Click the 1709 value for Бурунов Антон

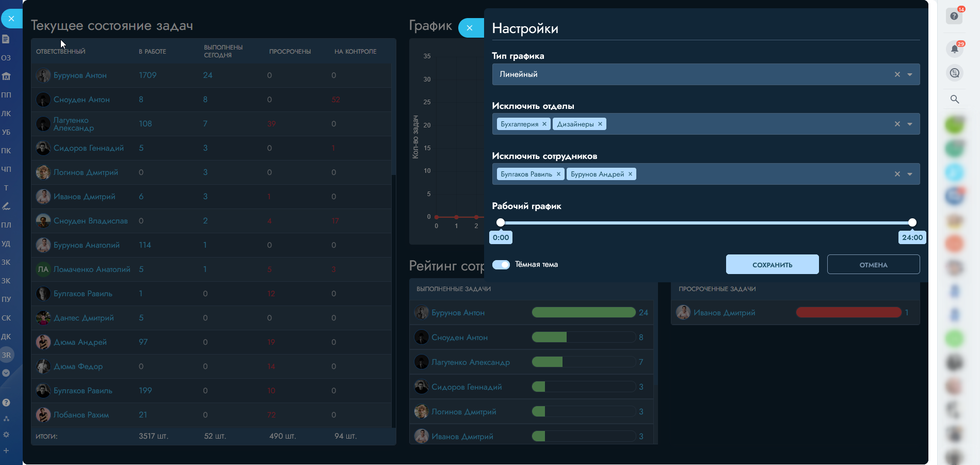148,75
